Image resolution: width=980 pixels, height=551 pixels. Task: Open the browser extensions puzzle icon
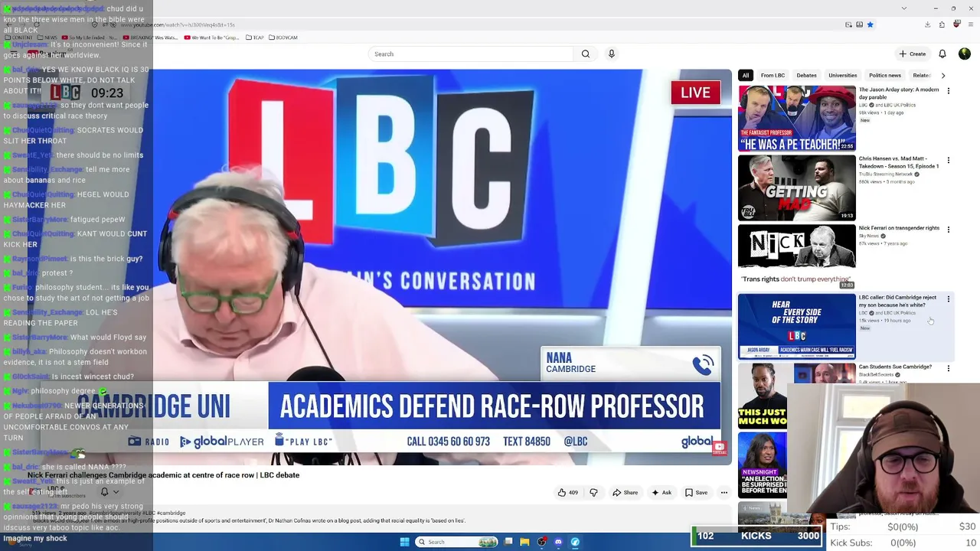[x=942, y=24]
